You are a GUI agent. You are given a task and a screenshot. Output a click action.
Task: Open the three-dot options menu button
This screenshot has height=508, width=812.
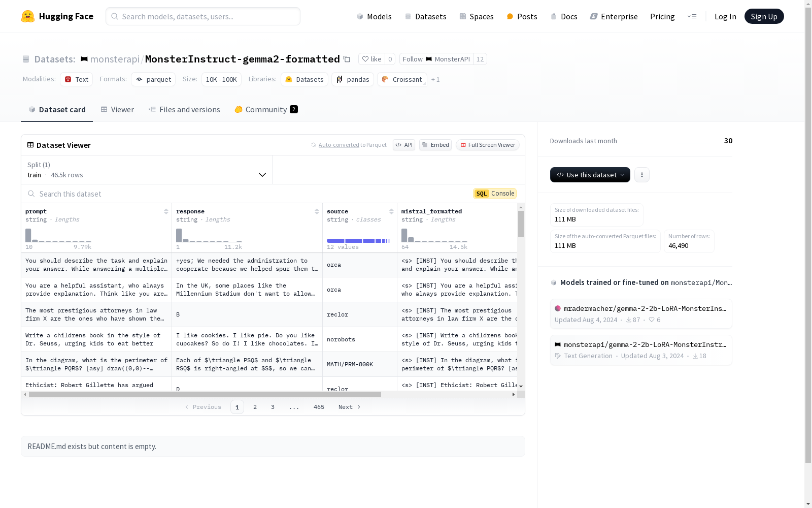click(642, 175)
